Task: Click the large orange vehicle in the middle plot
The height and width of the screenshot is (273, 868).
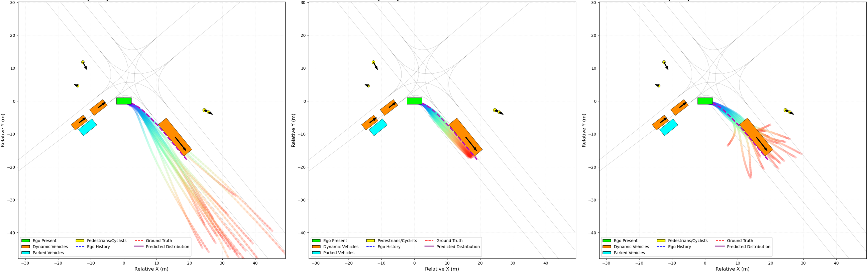Action: coord(465,137)
